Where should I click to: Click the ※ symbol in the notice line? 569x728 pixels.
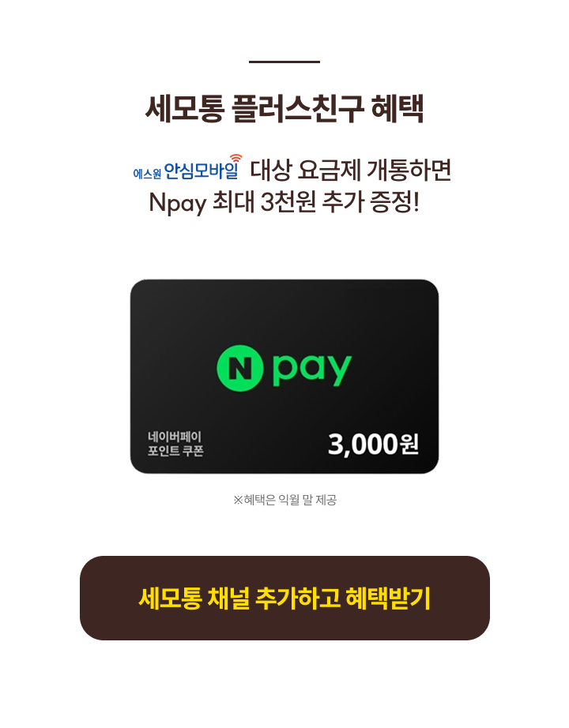click(238, 501)
